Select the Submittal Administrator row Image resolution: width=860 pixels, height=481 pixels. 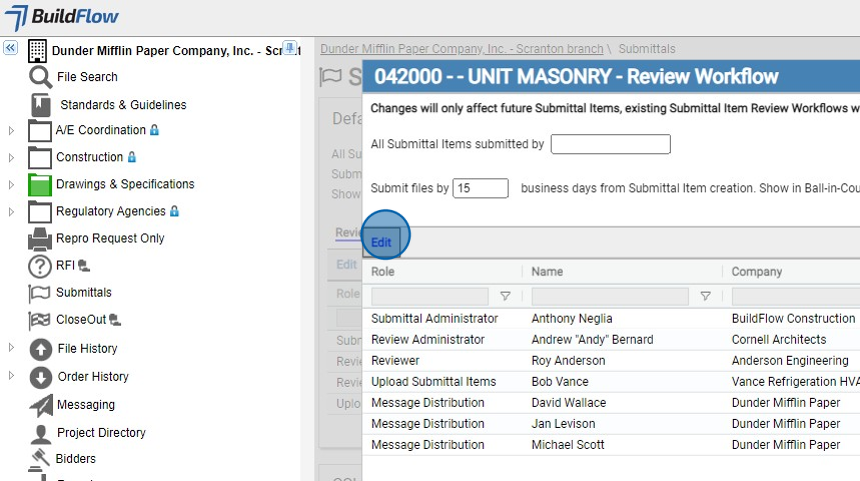pos(611,319)
